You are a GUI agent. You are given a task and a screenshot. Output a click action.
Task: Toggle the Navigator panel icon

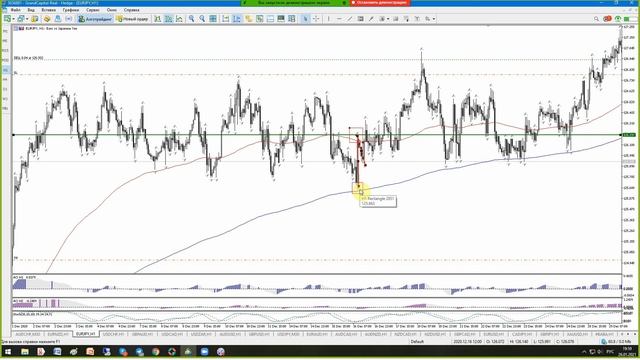47,19
